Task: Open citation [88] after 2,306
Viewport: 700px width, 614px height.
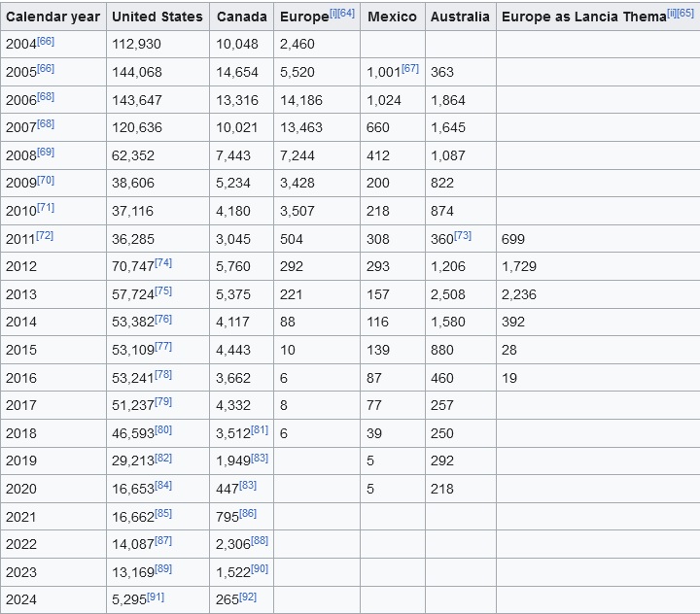Action: pos(260,540)
